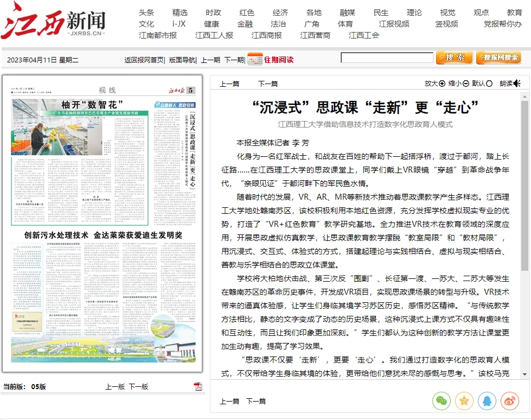Open the 金融 section
This screenshot has height=420, width=531.
tap(245, 24)
